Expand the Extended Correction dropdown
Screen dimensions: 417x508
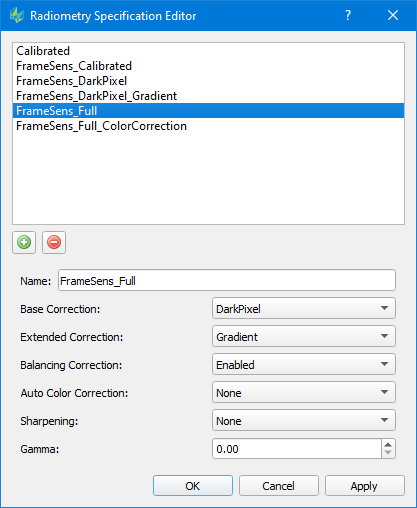[304, 336]
